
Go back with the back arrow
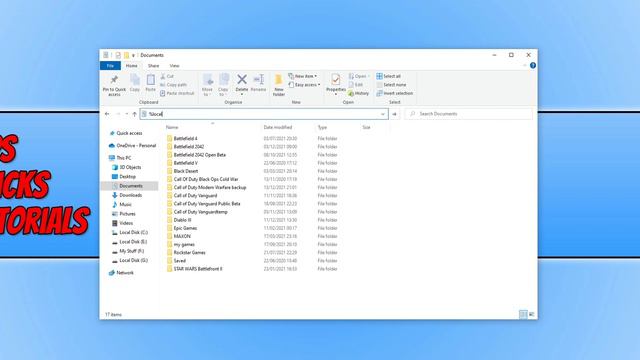107,114
